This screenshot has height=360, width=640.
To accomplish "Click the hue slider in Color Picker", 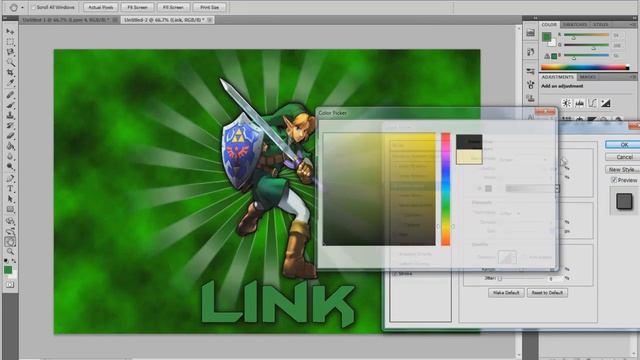I will coord(445,189).
